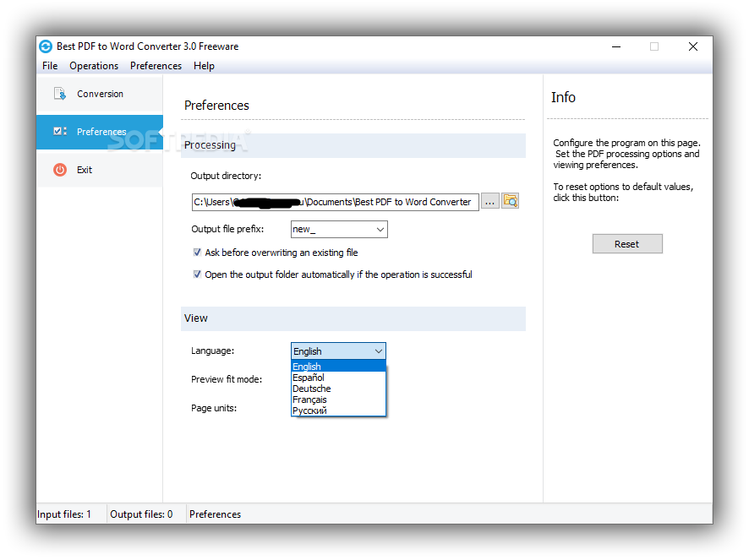Minimize the converter window
The width and height of the screenshot is (749, 560).
coord(616,46)
